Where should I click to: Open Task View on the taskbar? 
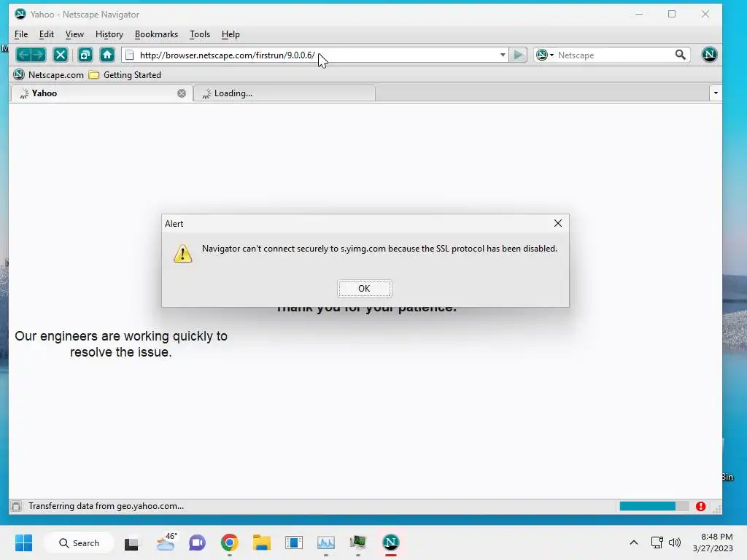(x=131, y=542)
